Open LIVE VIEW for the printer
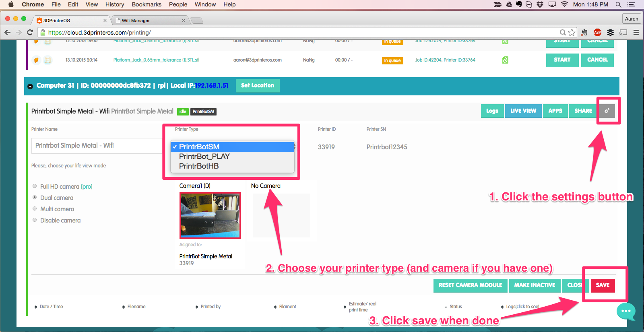Image resolution: width=644 pixels, height=332 pixels. tap(523, 111)
